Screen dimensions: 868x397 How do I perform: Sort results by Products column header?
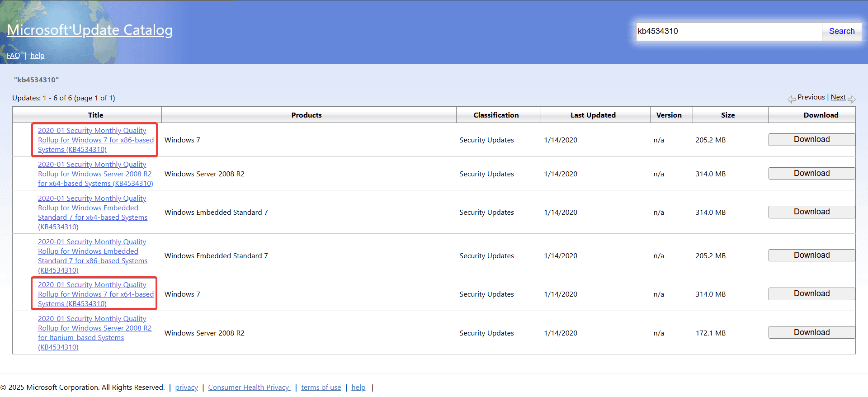pyautogui.click(x=307, y=115)
